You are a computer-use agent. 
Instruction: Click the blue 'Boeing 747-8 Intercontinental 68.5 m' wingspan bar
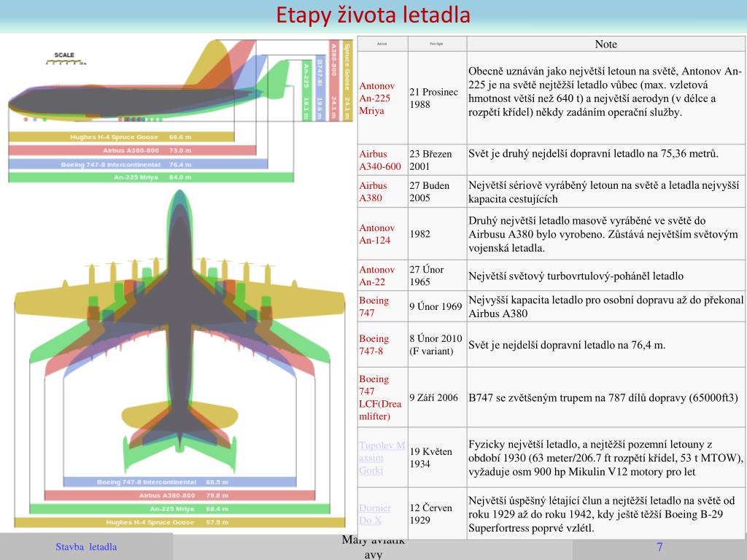[x=179, y=482]
